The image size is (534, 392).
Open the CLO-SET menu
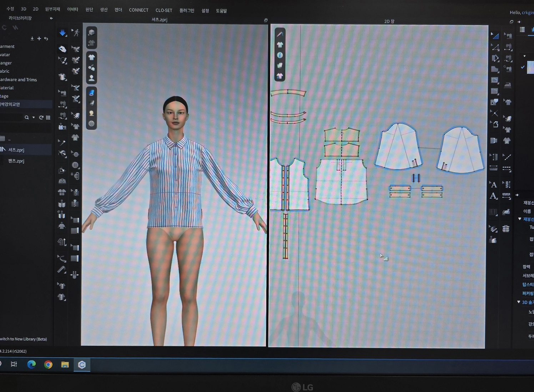coord(164,10)
